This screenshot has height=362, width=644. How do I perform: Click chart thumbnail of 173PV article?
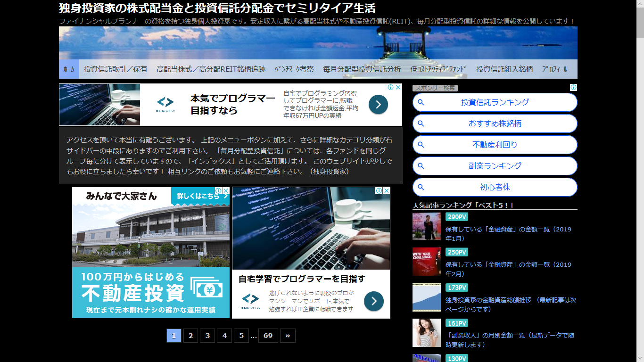[x=427, y=297]
